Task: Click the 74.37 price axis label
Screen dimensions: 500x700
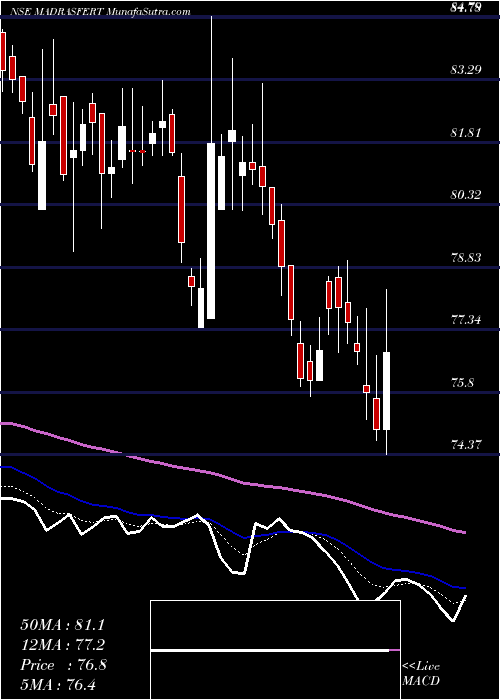Action: click(x=466, y=444)
